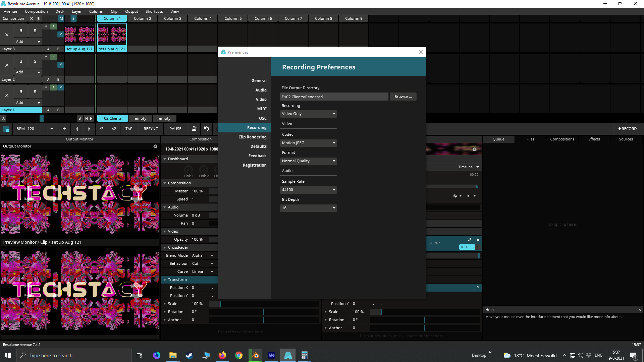This screenshot has height=362, width=644.
Task: Toggle Solo on Layer 3
Action: point(35,31)
